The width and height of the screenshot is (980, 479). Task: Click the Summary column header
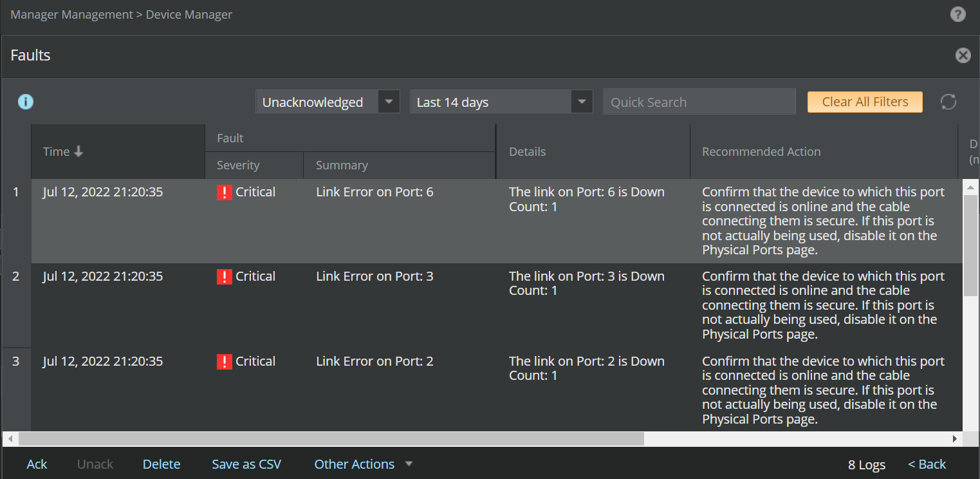click(x=400, y=165)
